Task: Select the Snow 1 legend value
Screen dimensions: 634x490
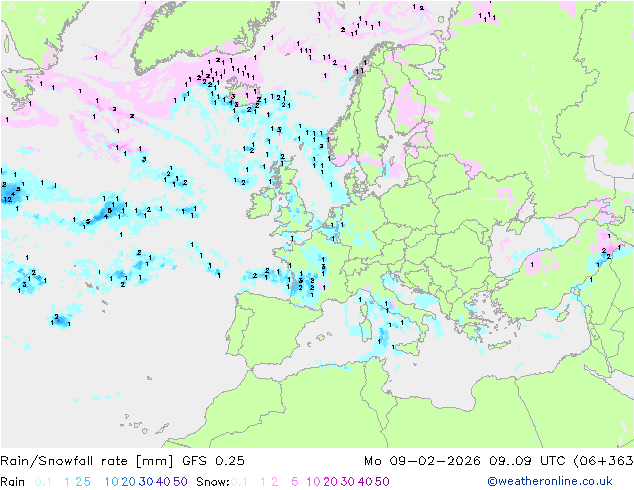Action: pos(263,482)
